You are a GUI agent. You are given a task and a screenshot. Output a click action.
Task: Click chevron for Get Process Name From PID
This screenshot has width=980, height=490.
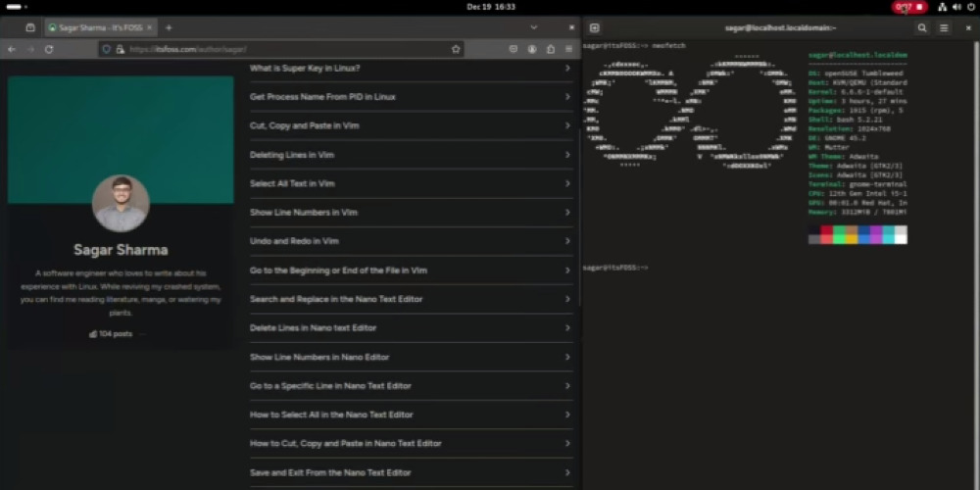[567, 97]
